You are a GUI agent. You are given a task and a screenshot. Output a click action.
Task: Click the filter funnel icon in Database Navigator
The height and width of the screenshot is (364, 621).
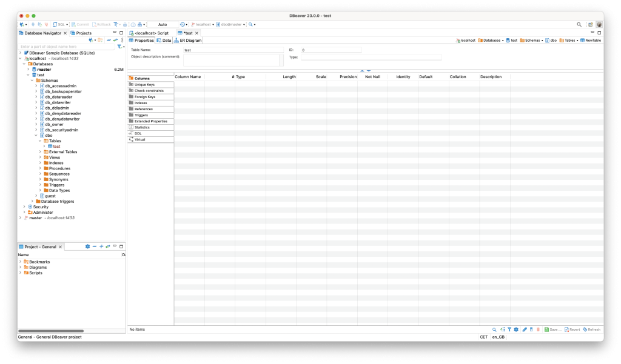[x=119, y=47]
